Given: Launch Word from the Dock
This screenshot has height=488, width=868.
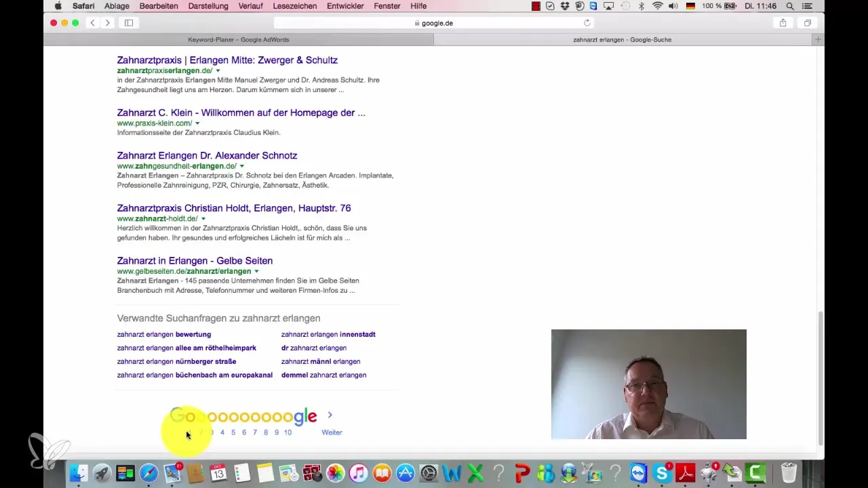Looking at the screenshot, I should click(x=452, y=473).
